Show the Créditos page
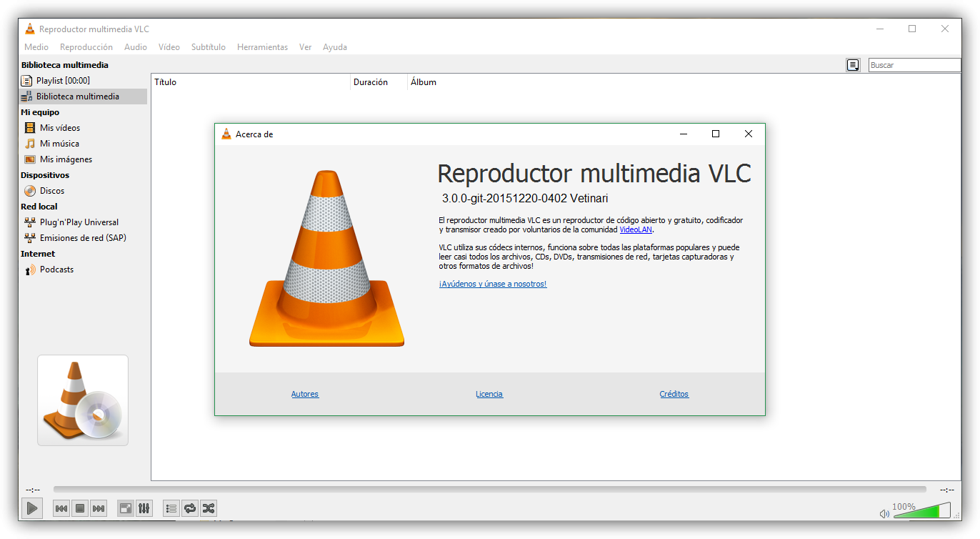The height and width of the screenshot is (539, 980). tap(674, 394)
